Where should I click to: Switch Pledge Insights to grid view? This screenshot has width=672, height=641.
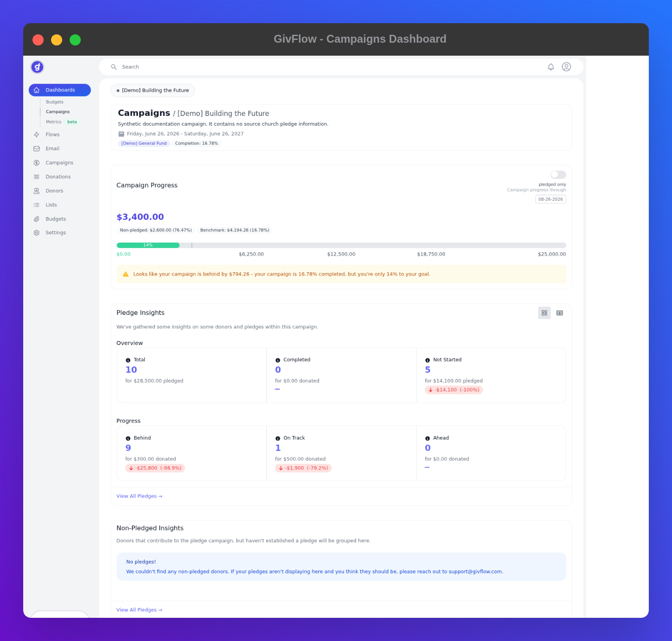[x=544, y=313]
